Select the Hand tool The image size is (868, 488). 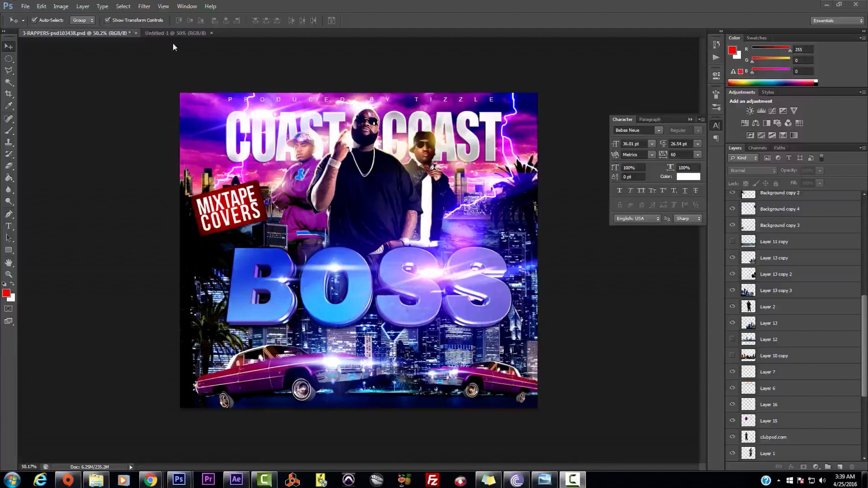pyautogui.click(x=9, y=262)
